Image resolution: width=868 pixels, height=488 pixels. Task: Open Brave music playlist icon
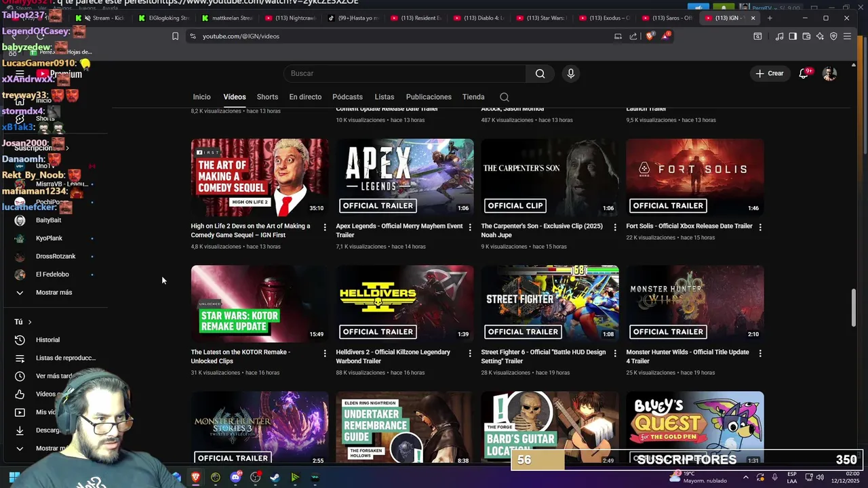point(779,36)
